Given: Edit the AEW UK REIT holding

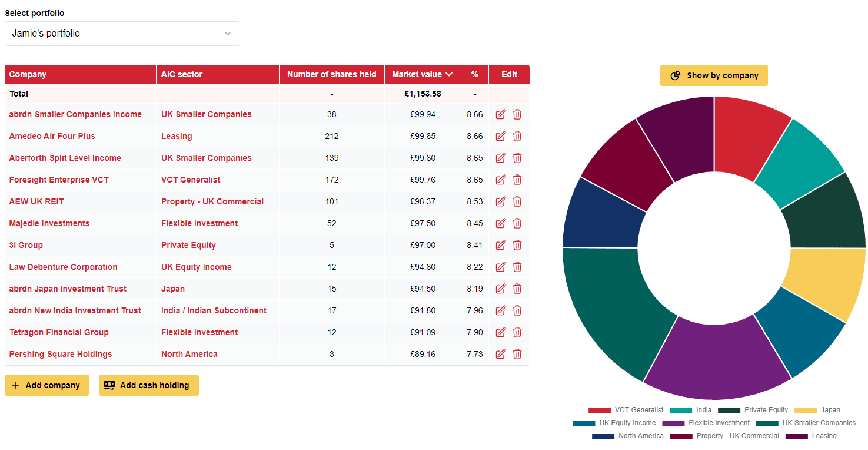Looking at the screenshot, I should tap(501, 201).
